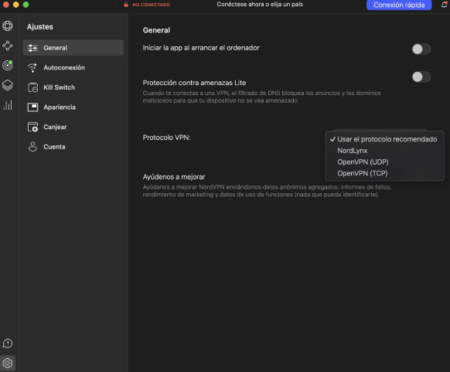Screen dimensions: 450x372
Task: Click the green maximize window button
Action: [26, 5]
